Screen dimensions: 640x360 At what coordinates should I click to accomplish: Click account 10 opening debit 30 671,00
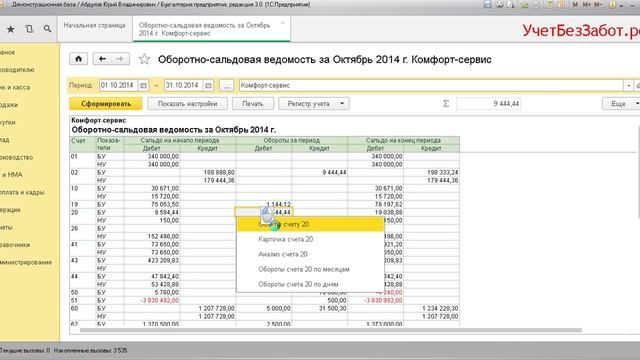coord(152,189)
